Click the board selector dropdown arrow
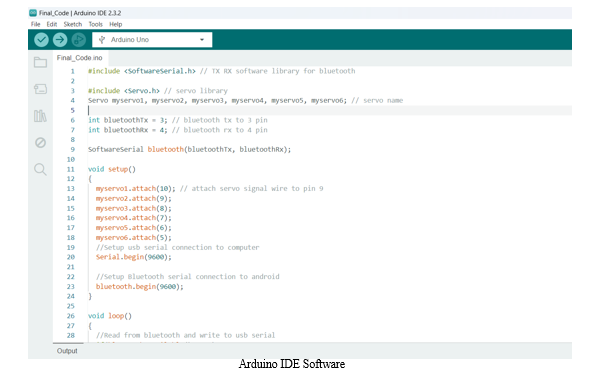Image resolution: width=606 pixels, height=378 pixels. 202,40
